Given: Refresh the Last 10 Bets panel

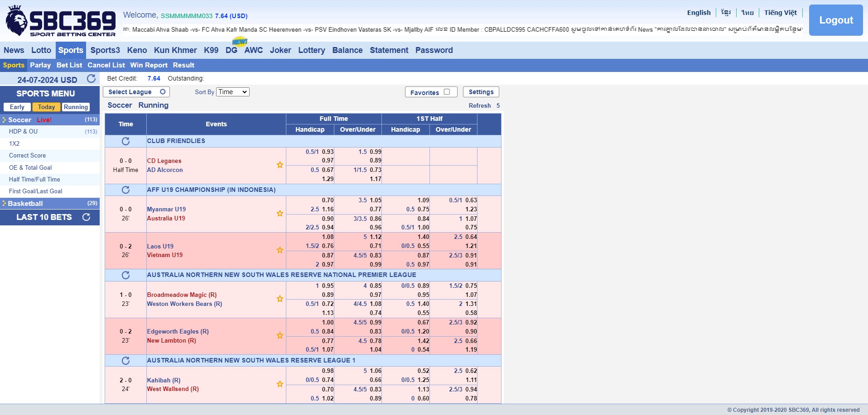Looking at the screenshot, I should point(86,217).
